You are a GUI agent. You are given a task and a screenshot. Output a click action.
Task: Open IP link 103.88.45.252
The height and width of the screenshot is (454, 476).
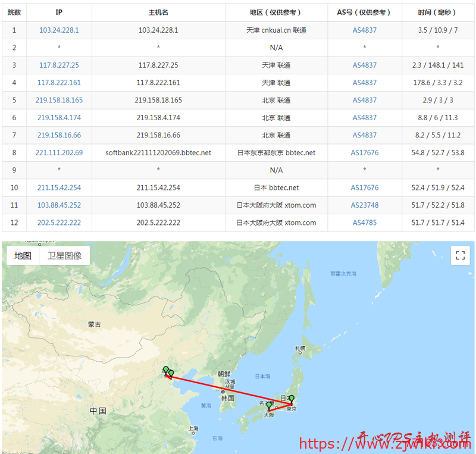(x=59, y=205)
